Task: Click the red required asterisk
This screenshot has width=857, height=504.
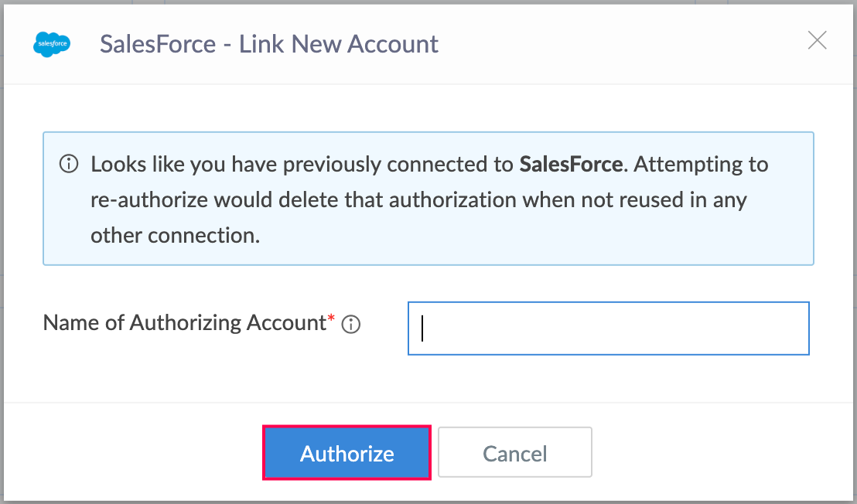Action: coord(331,318)
